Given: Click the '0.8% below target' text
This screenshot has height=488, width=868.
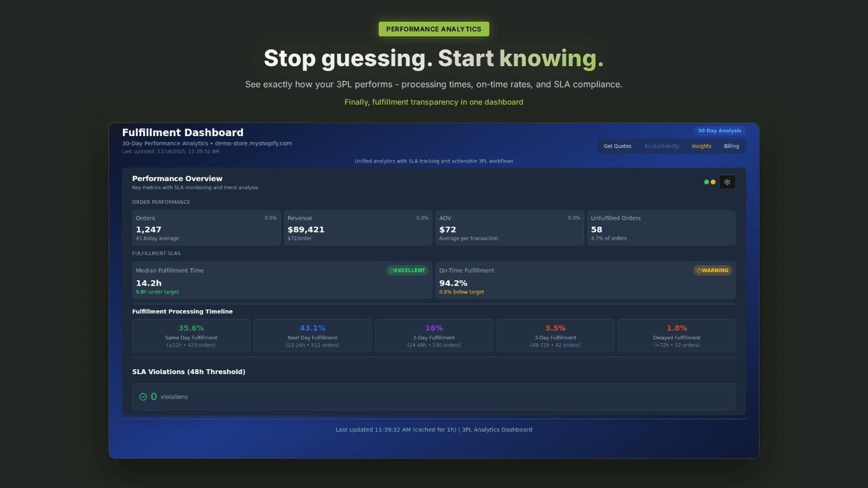Looking at the screenshot, I should 462,292.
